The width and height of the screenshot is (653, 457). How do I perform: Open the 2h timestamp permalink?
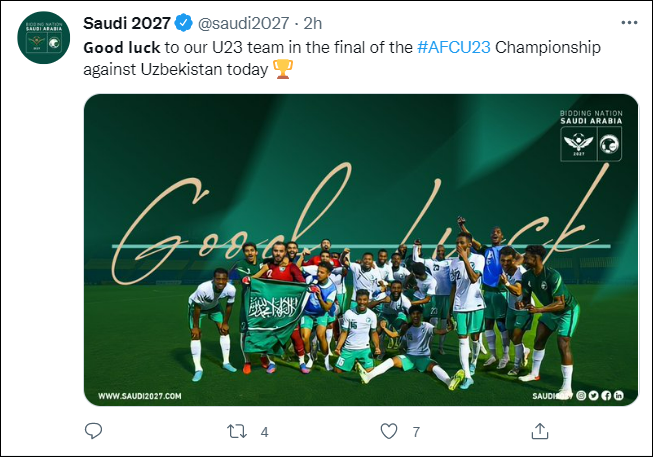click(x=313, y=23)
